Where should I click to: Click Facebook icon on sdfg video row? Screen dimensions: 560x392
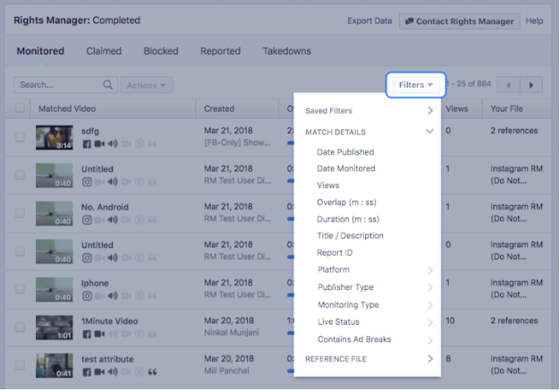click(87, 143)
